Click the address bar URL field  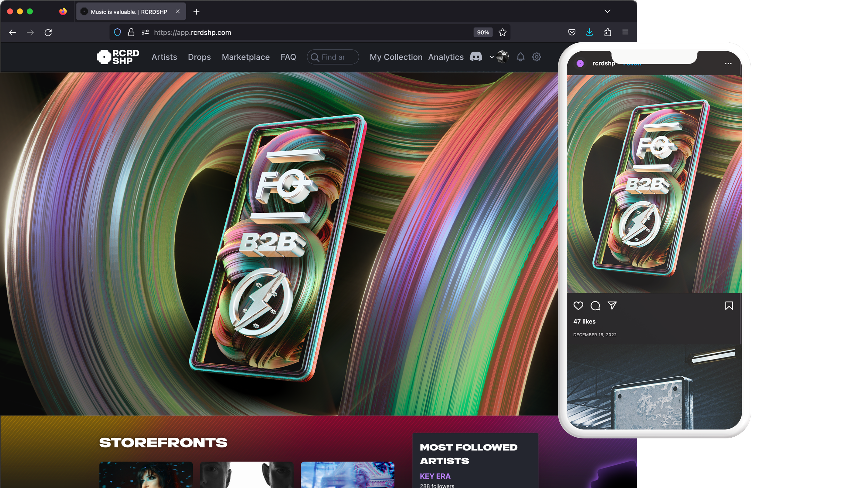click(309, 32)
